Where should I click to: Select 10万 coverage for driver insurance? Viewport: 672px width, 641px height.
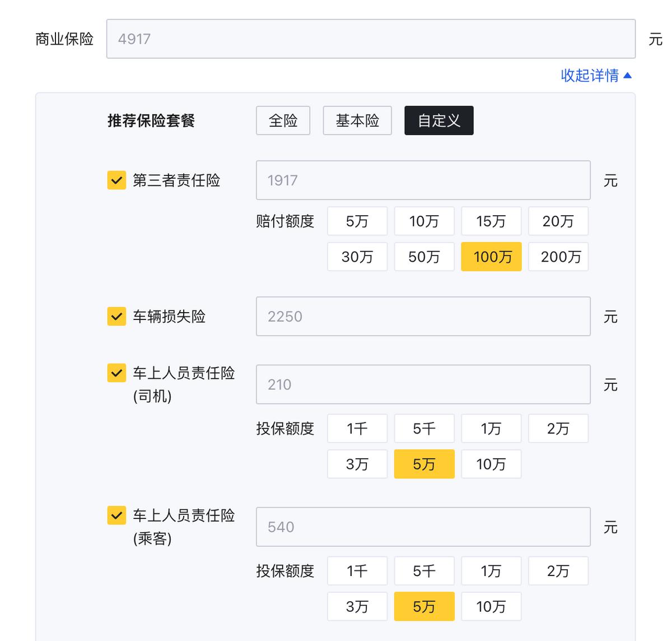[491, 464]
